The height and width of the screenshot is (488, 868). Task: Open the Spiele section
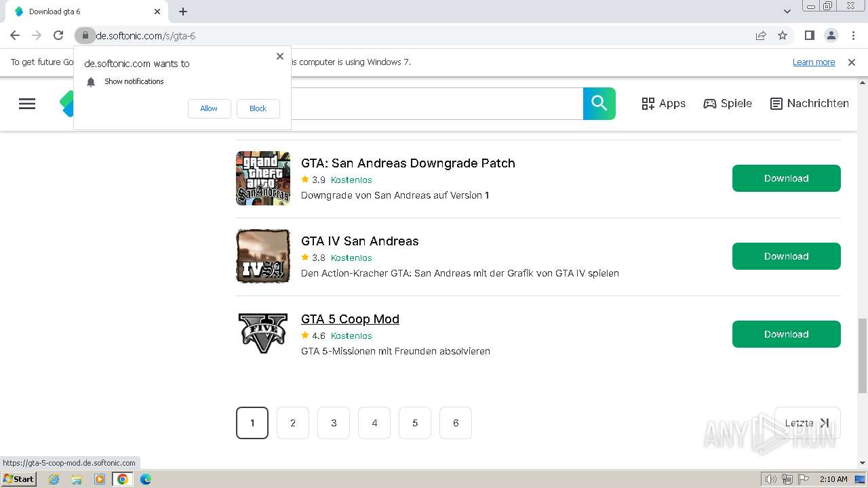coord(728,104)
